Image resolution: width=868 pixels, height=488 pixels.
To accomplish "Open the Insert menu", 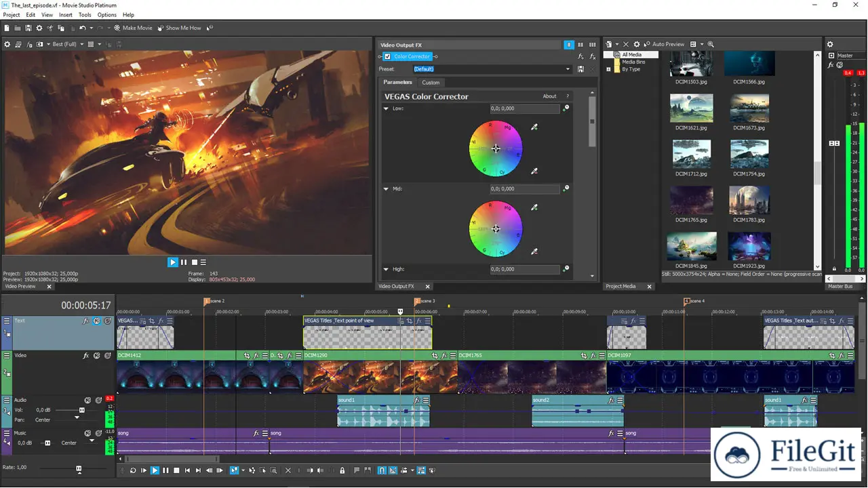I will pyautogui.click(x=66, y=14).
